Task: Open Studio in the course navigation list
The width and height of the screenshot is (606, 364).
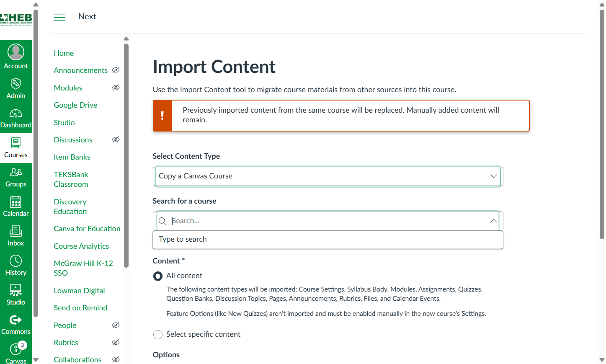Action: (x=64, y=123)
